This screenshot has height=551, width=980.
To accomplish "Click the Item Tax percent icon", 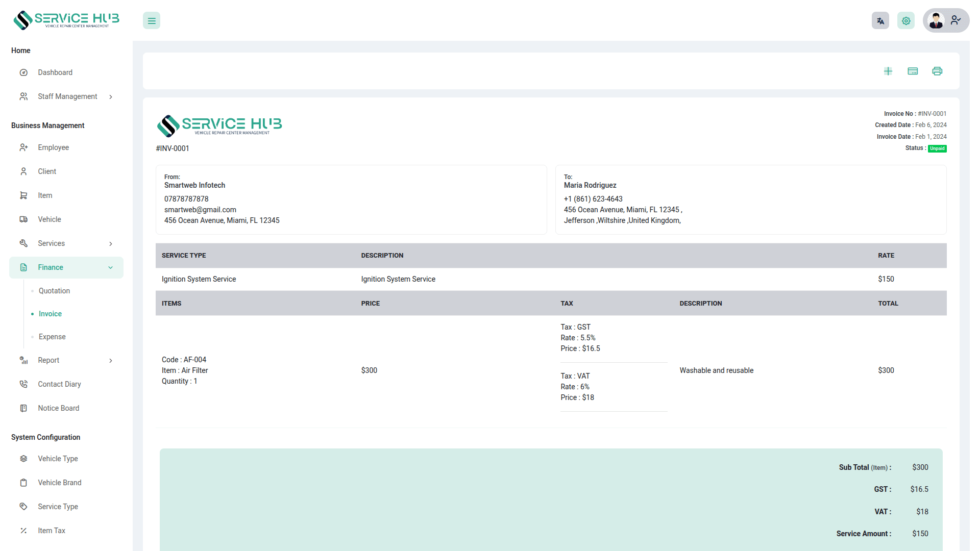I will (x=23, y=531).
